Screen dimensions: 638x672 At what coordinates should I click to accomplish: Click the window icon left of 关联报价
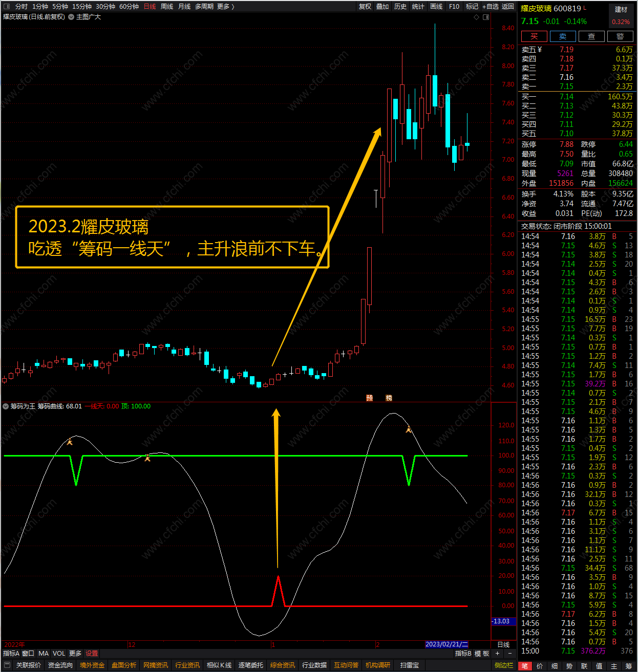pos(7,665)
